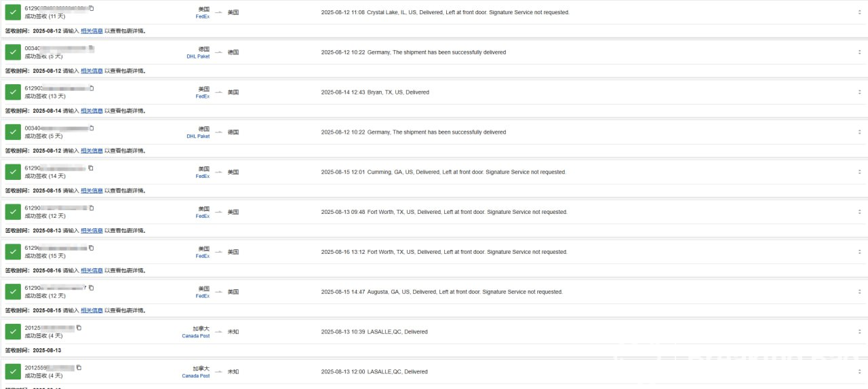Expand details of Cumming, GA shipment
The height and width of the screenshot is (389, 868).
point(860,172)
